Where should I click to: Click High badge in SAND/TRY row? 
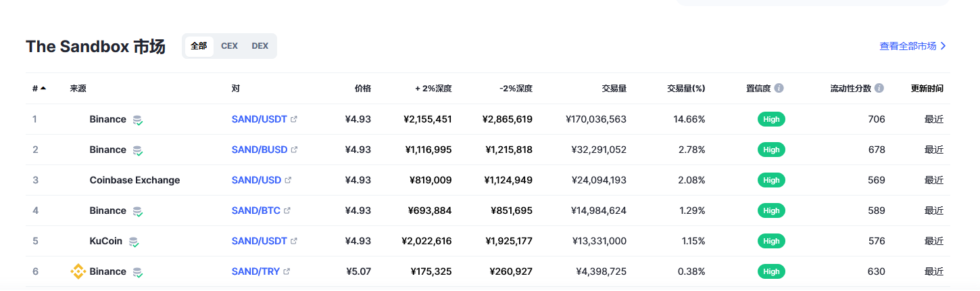[x=771, y=271]
